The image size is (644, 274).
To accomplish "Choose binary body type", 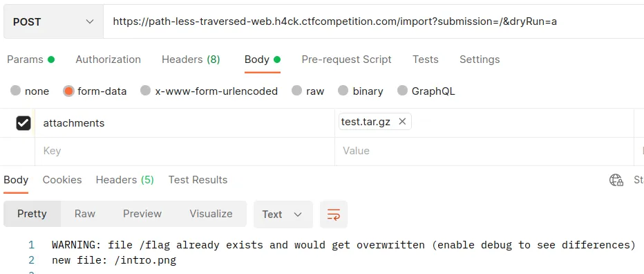I will [361, 91].
